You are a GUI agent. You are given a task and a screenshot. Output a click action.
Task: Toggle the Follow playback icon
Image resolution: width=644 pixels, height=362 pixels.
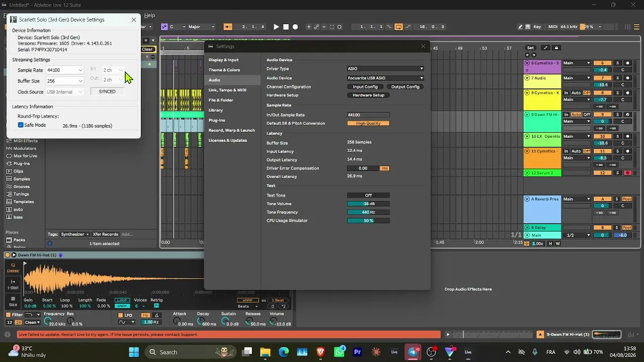(x=228, y=27)
